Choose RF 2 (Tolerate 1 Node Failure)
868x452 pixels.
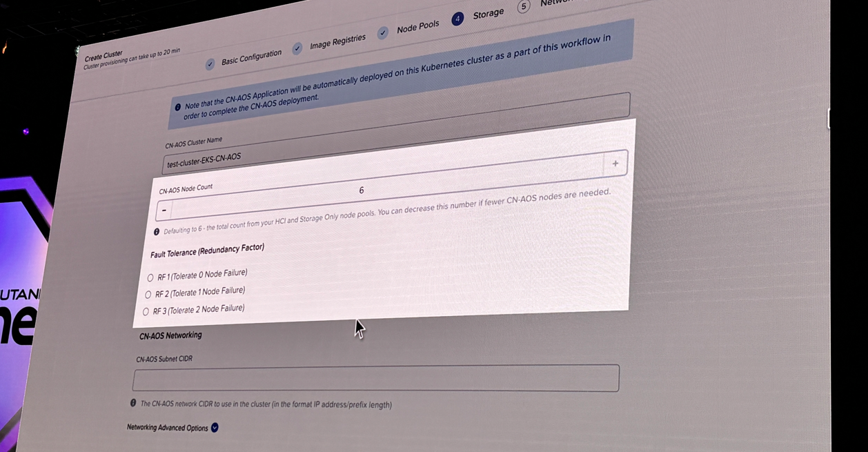(x=148, y=295)
